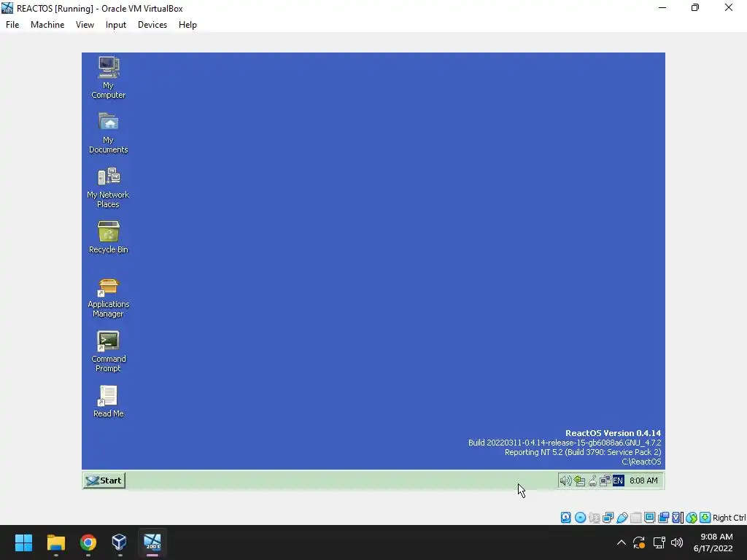The width and height of the screenshot is (747, 560).
Task: Click the VirtualBox network adapter status icon
Action: tap(608, 518)
